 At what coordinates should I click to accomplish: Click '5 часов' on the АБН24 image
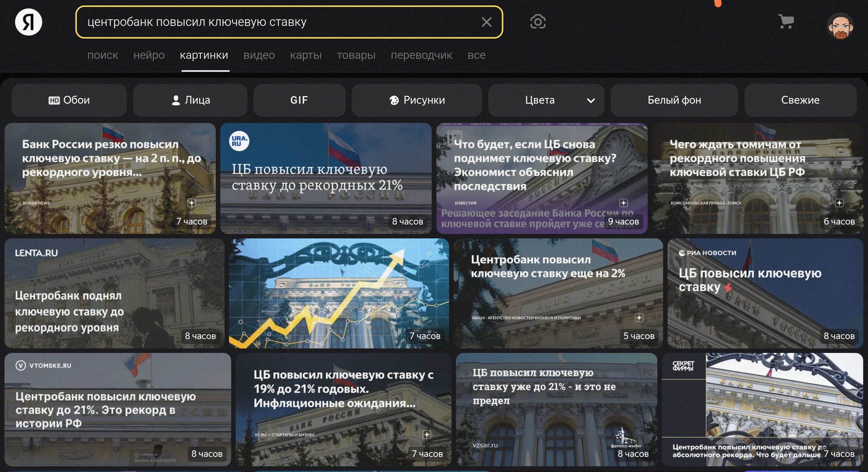tap(639, 336)
